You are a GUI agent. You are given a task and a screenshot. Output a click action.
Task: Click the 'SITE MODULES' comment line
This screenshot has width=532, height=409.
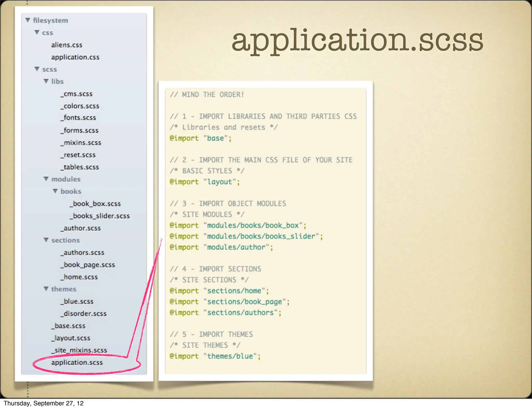[x=207, y=214]
